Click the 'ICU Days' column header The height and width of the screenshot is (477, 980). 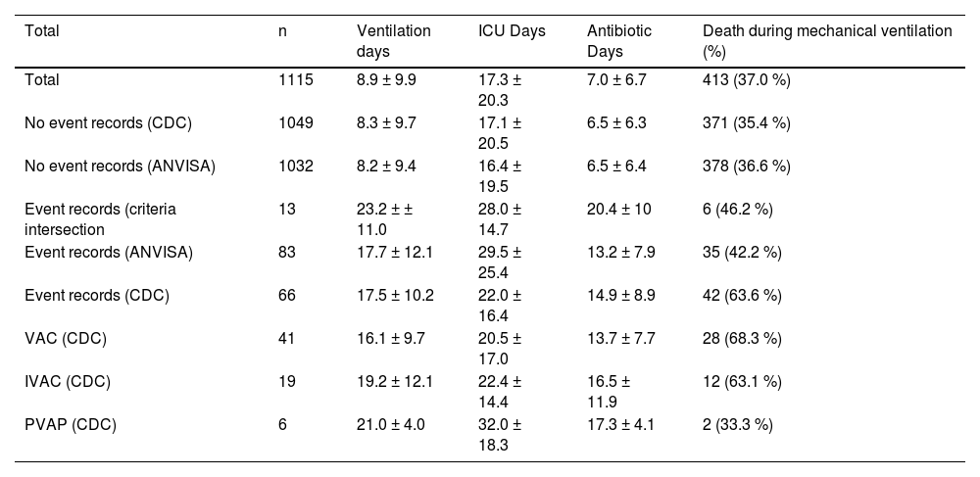[507, 31]
